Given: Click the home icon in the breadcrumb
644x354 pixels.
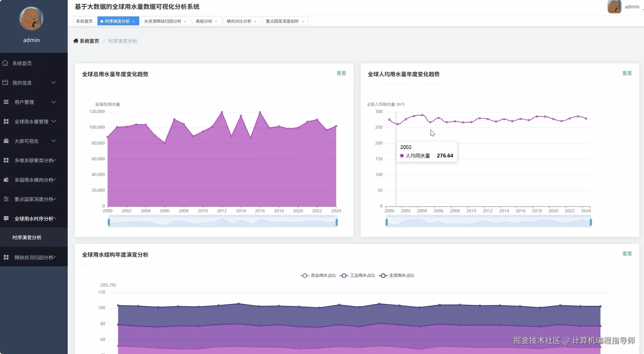Looking at the screenshot, I should click(76, 41).
